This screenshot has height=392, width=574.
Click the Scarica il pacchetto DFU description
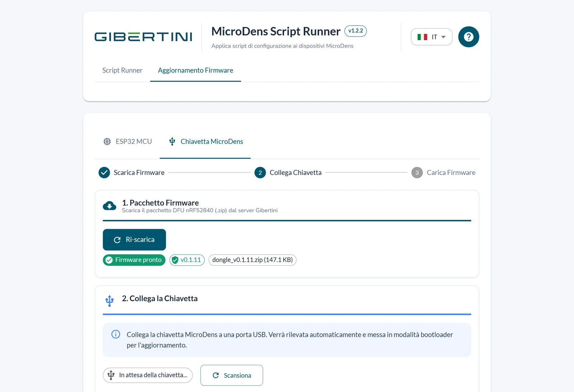pos(200,211)
